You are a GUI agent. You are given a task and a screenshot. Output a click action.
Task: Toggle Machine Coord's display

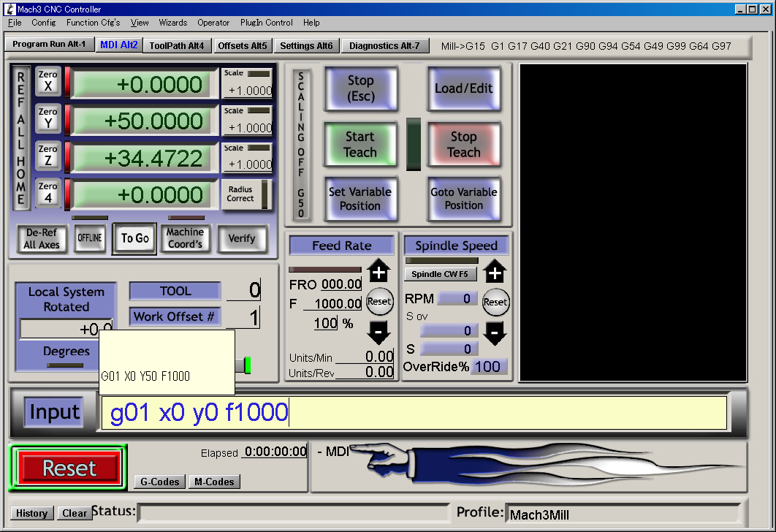pyautogui.click(x=185, y=238)
